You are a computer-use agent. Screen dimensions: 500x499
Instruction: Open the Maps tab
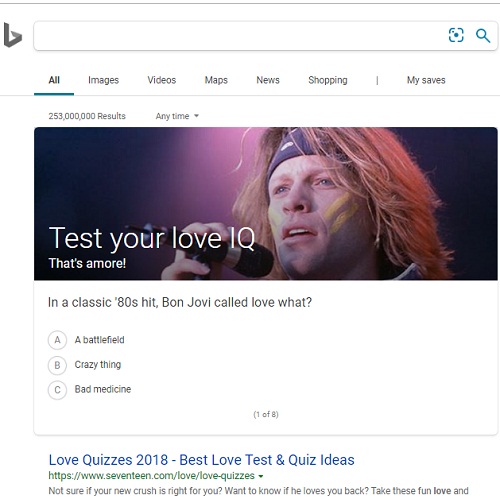pos(216,80)
